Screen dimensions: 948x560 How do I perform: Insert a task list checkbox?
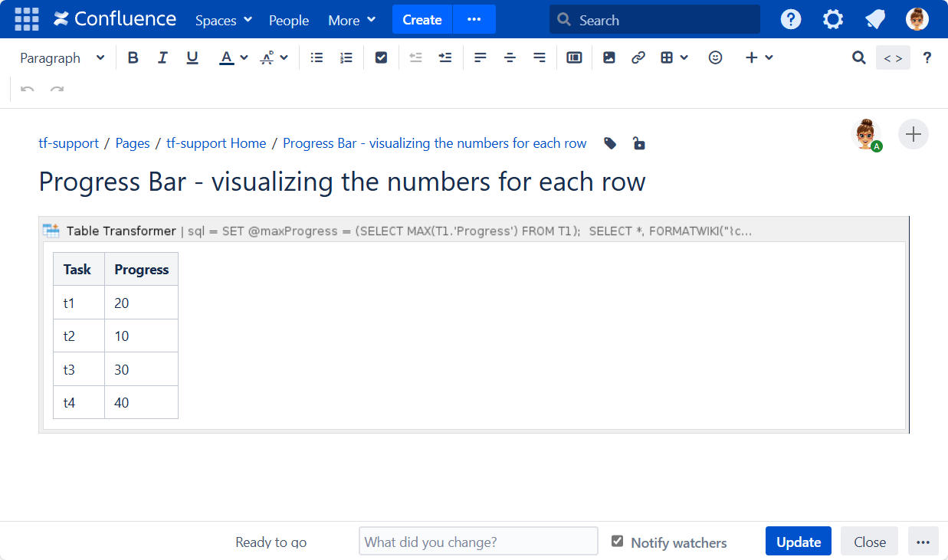coord(381,57)
